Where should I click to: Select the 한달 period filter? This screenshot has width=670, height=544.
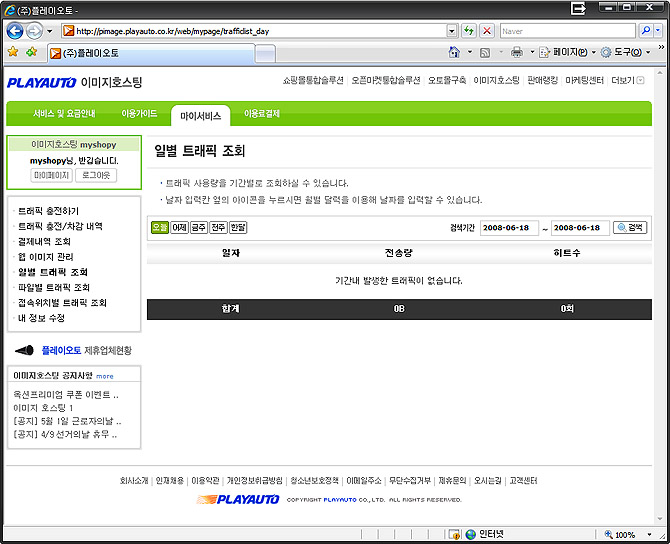238,227
